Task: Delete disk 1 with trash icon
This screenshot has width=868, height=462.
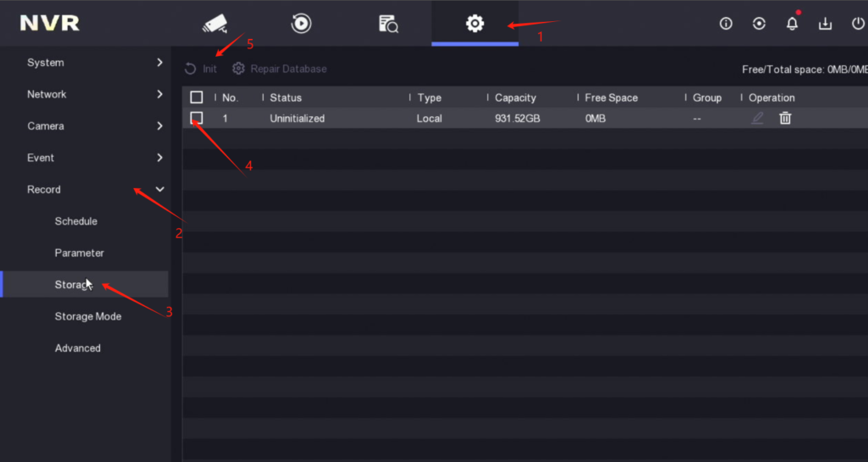Action: [x=785, y=119]
